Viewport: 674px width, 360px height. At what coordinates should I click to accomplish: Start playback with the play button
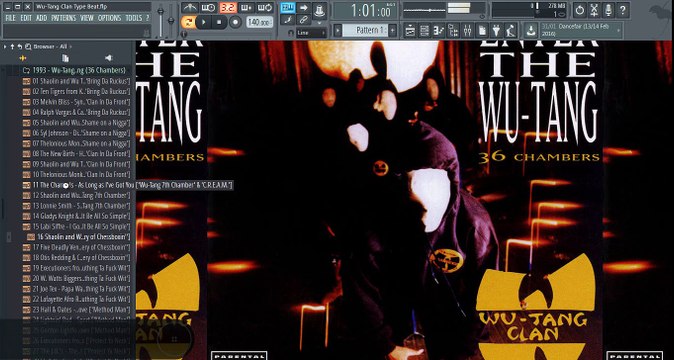(x=204, y=22)
